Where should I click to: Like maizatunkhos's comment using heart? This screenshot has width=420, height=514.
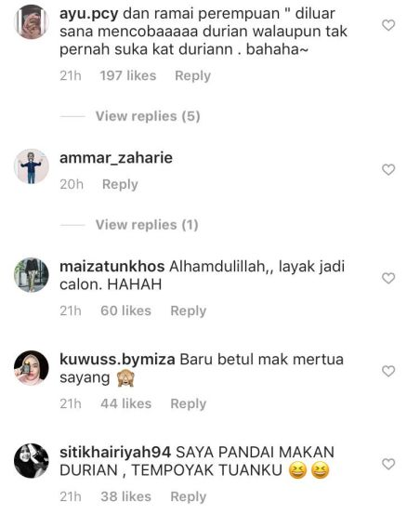point(388,278)
